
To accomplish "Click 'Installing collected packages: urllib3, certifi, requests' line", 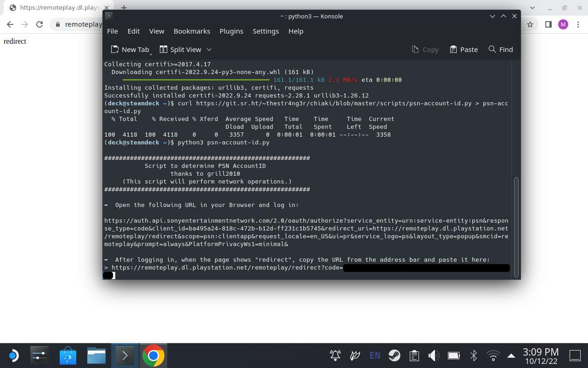I will coord(209,88).
